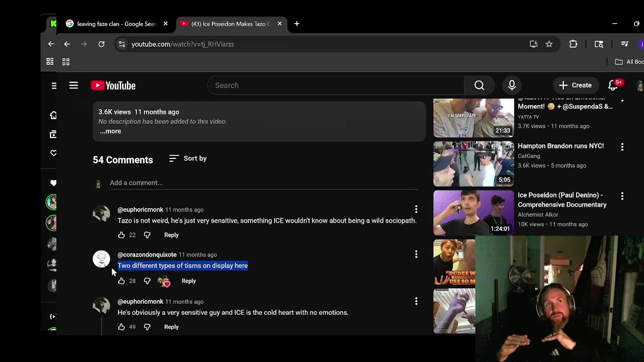The width and height of the screenshot is (644, 362).
Task: Close the Ice Poseidon YouTube tab
Action: click(280, 24)
